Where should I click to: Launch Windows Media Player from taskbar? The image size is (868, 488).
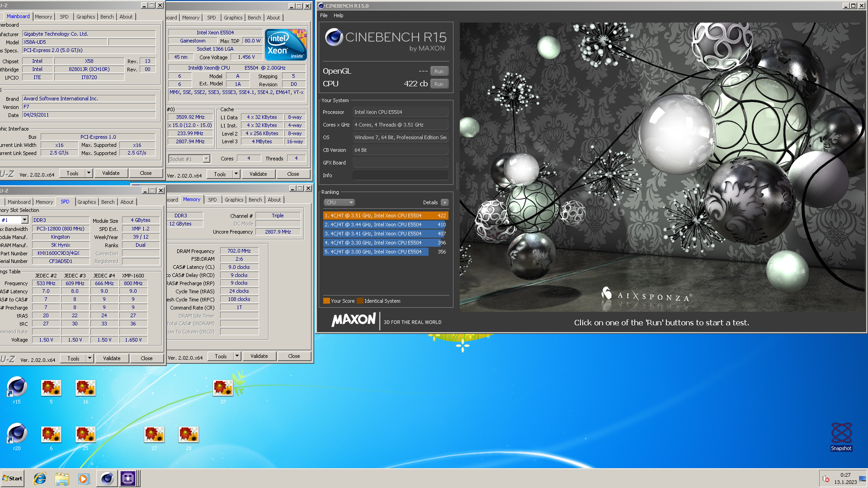click(84, 479)
